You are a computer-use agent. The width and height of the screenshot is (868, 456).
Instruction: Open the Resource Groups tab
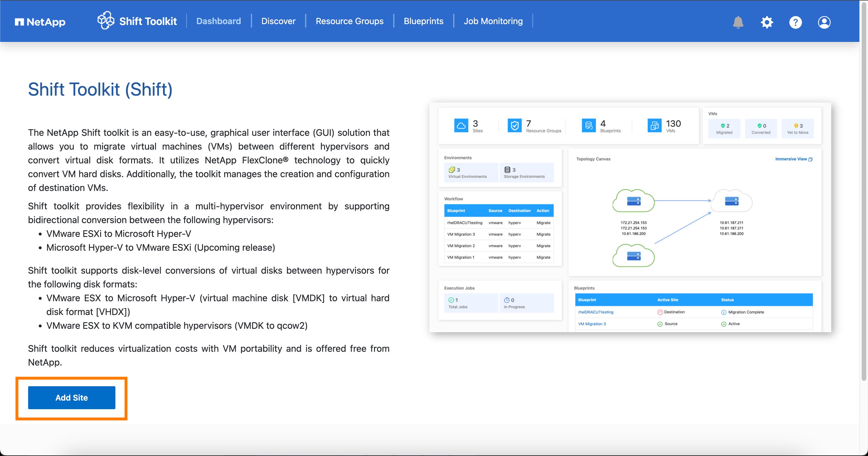coord(349,21)
